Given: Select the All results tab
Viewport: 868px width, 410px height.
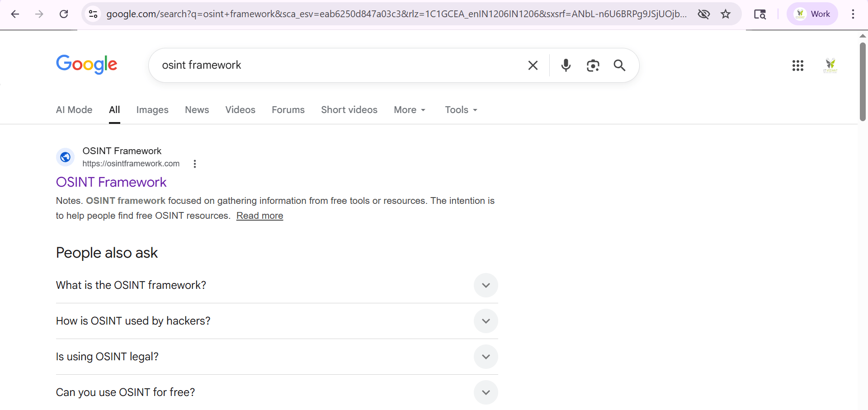Looking at the screenshot, I should 114,110.
